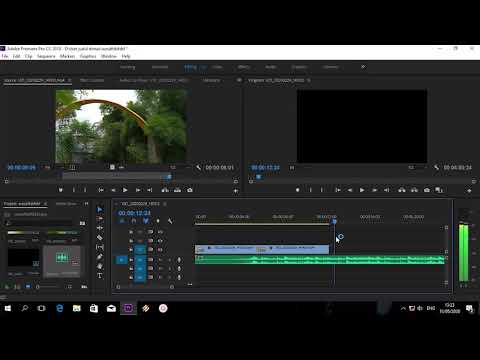The image size is (480, 360).
Task: Open timeline display settings wrench
Action: (x=170, y=221)
